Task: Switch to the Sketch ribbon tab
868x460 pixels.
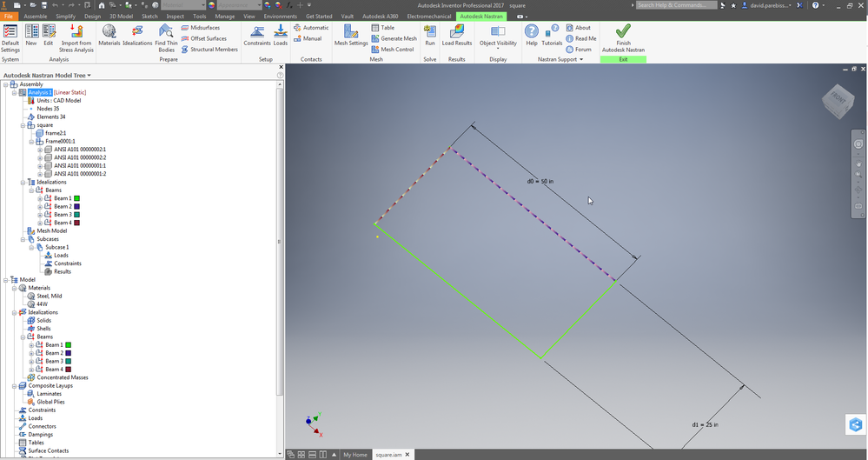Action: [149, 16]
